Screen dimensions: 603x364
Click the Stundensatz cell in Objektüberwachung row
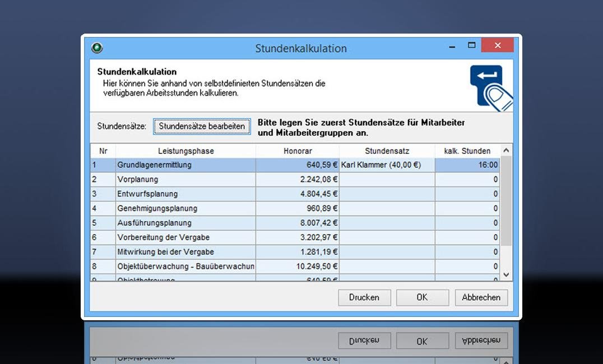point(387,267)
